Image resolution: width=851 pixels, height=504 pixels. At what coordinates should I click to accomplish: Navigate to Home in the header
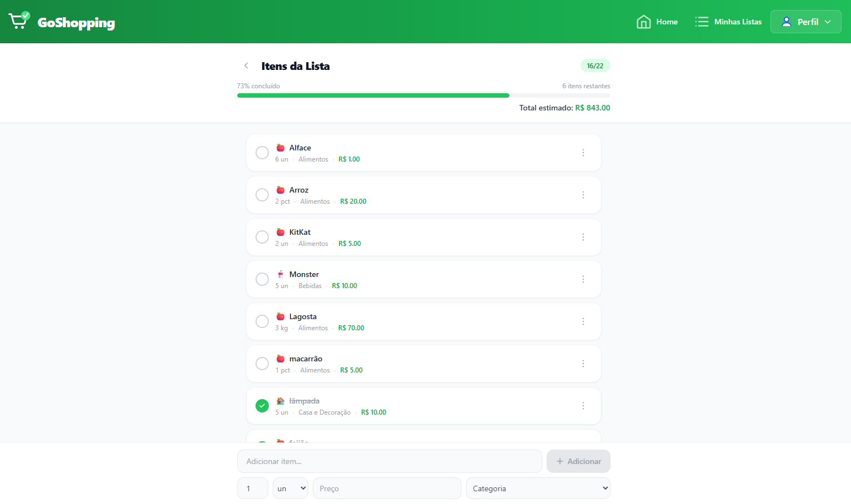[x=657, y=22]
